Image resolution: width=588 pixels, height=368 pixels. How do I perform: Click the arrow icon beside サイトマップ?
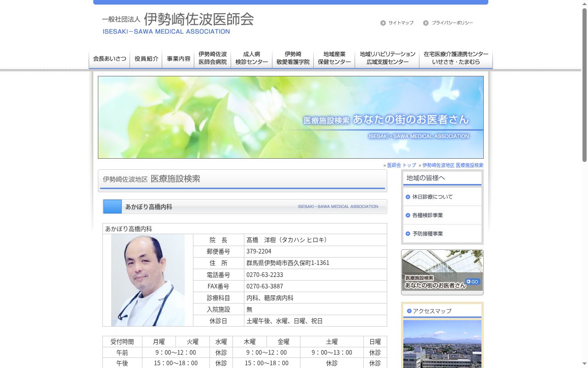tap(383, 23)
